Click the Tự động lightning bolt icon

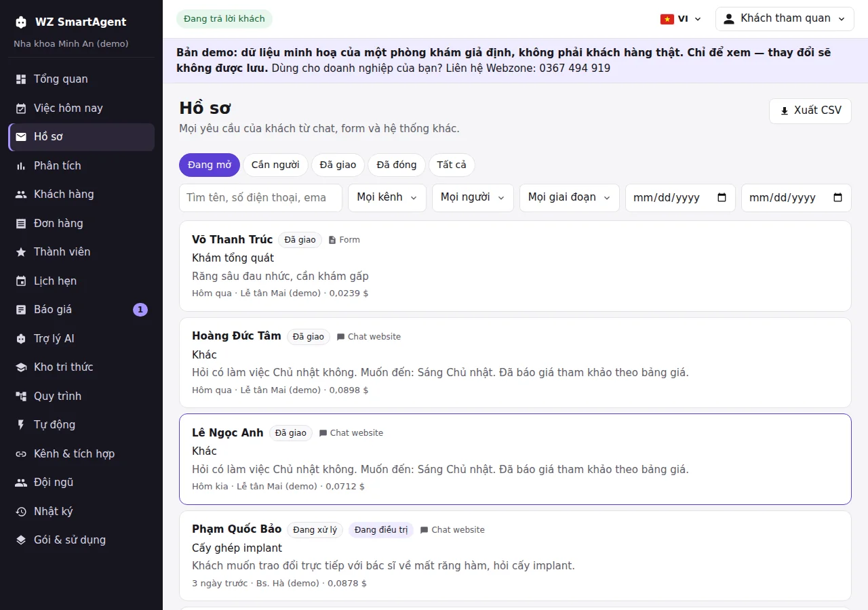tap(21, 425)
